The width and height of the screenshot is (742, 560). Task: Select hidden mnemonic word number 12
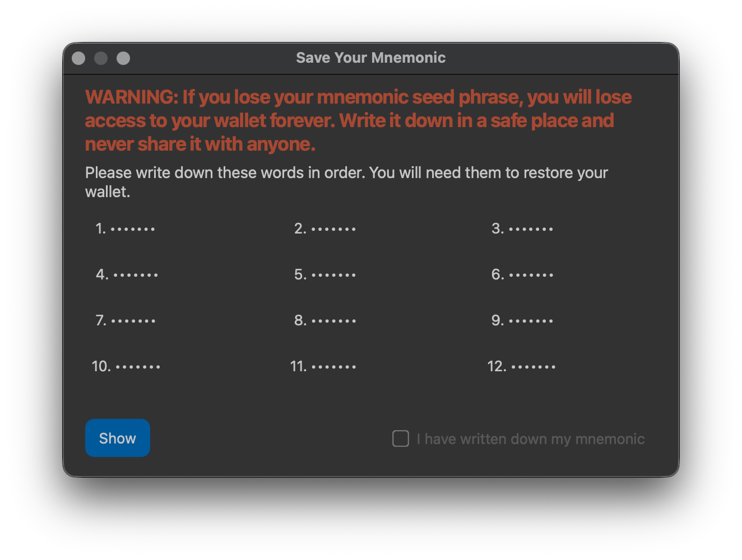click(533, 367)
